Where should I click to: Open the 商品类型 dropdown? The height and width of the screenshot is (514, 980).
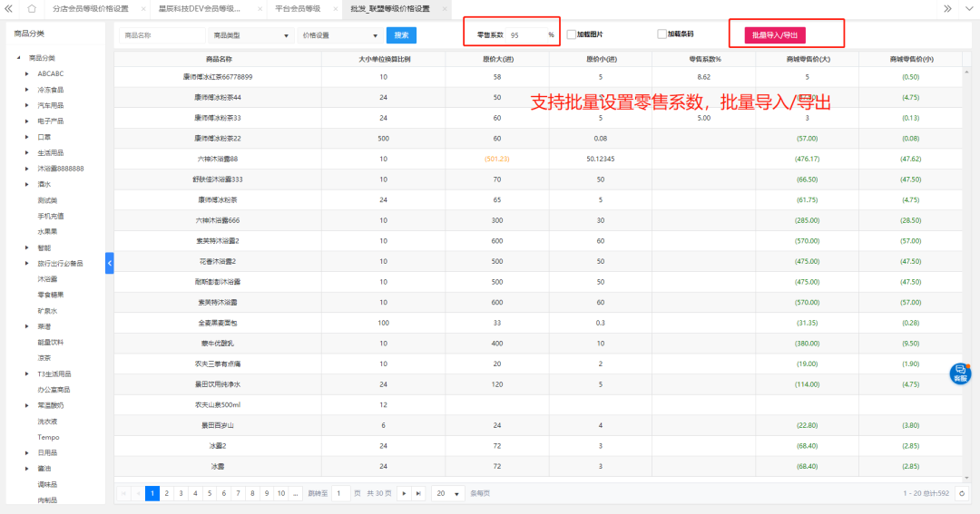point(250,35)
